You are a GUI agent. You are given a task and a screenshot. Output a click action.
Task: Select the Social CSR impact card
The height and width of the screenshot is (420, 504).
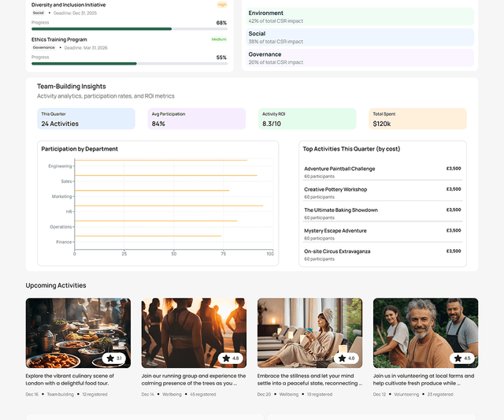(360, 37)
